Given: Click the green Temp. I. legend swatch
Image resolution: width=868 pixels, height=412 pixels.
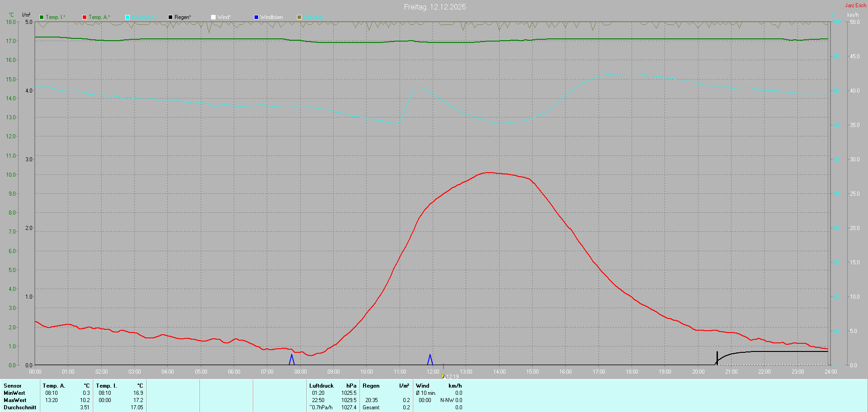Looking at the screenshot, I should tap(42, 17).
